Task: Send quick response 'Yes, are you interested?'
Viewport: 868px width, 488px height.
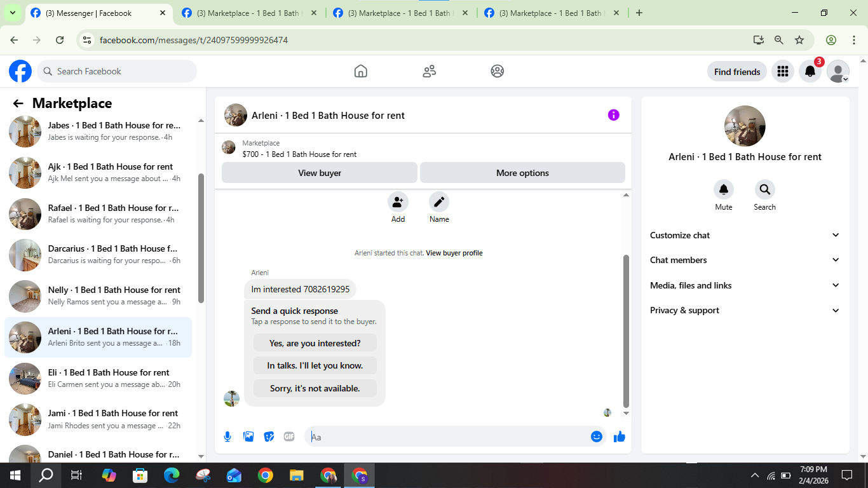Action: tap(315, 343)
